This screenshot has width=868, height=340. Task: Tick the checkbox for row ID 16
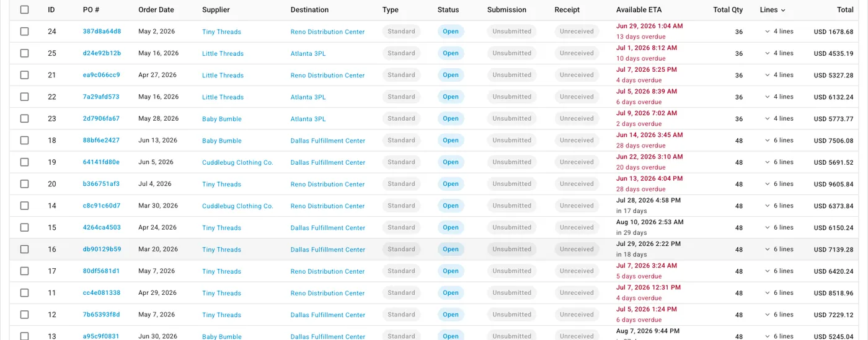(24, 249)
